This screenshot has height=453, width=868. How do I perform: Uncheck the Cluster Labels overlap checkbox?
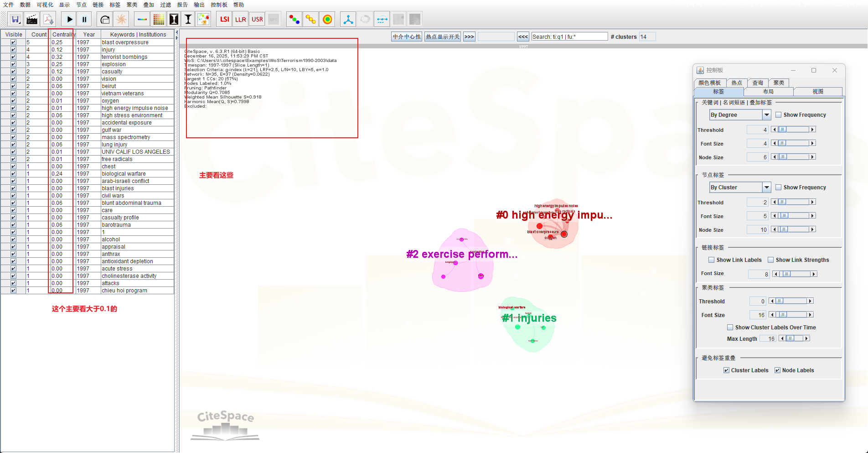pos(726,370)
